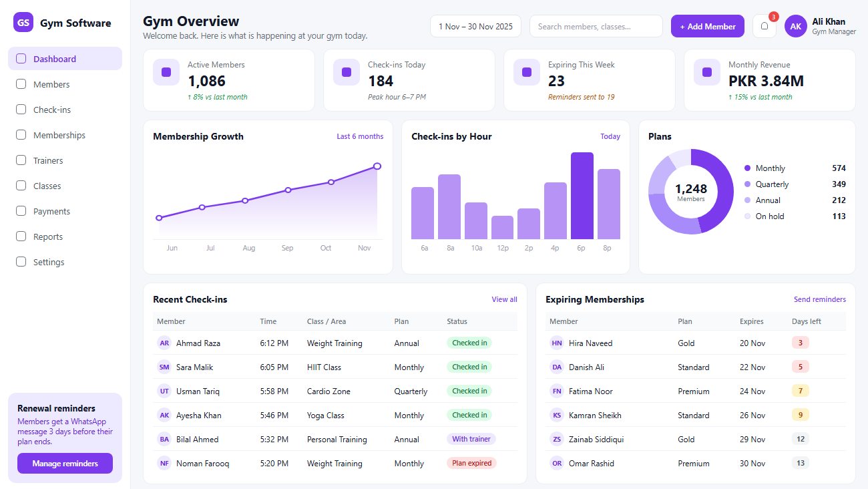Select the Annual legend color dot
Image resolution: width=868 pixels, height=489 pixels.
point(747,200)
